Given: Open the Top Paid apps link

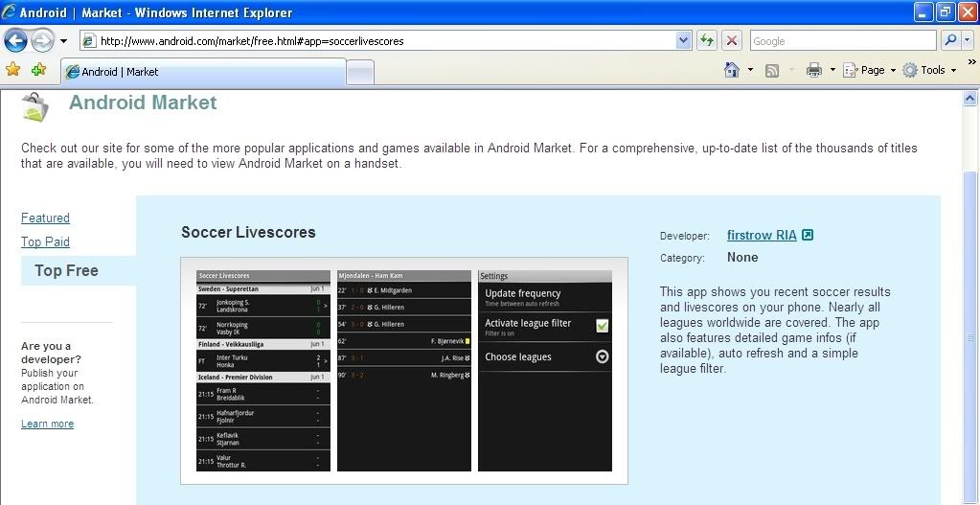Looking at the screenshot, I should coord(45,241).
